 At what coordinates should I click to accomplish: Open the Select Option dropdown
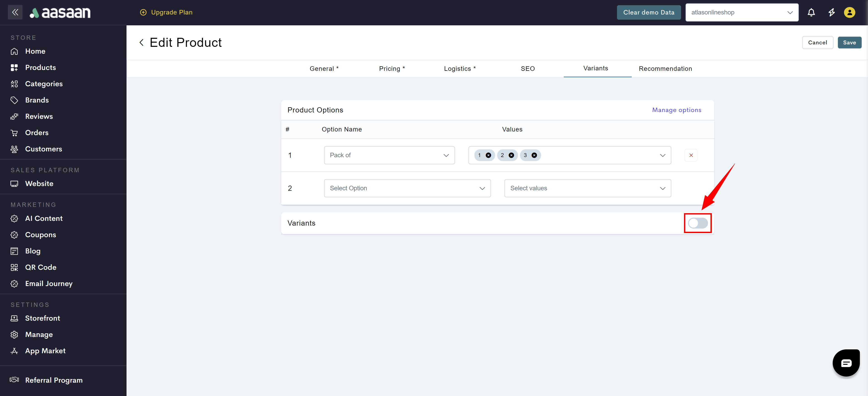pos(407,188)
